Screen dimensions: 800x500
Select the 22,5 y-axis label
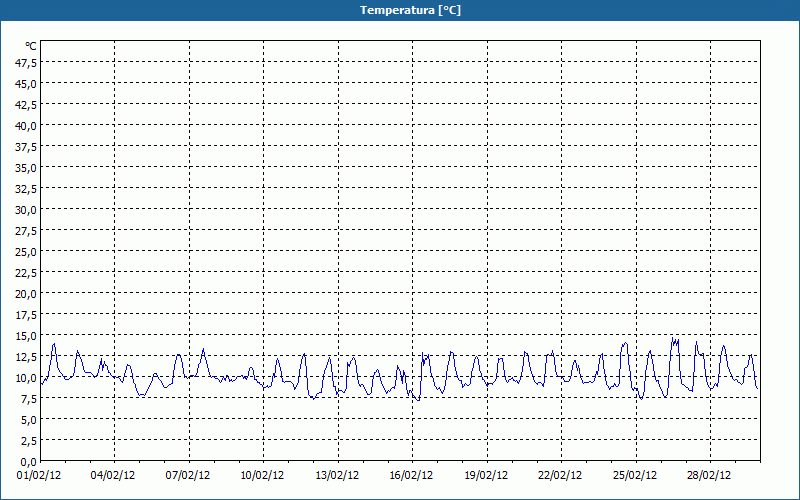coord(26,273)
